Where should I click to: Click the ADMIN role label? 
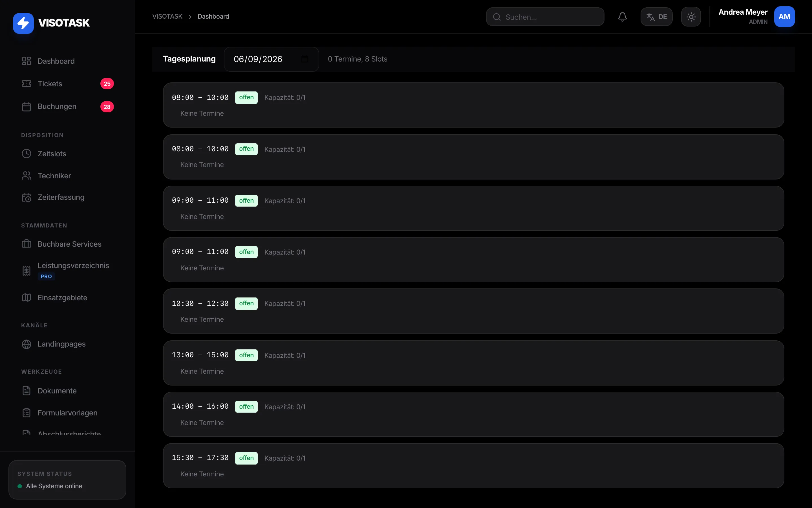click(x=758, y=22)
